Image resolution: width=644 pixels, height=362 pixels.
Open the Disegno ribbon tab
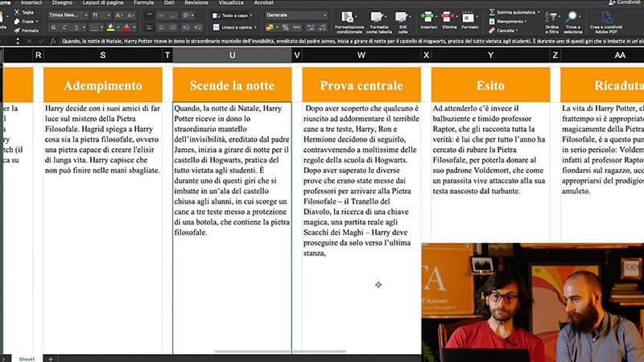[x=62, y=2]
